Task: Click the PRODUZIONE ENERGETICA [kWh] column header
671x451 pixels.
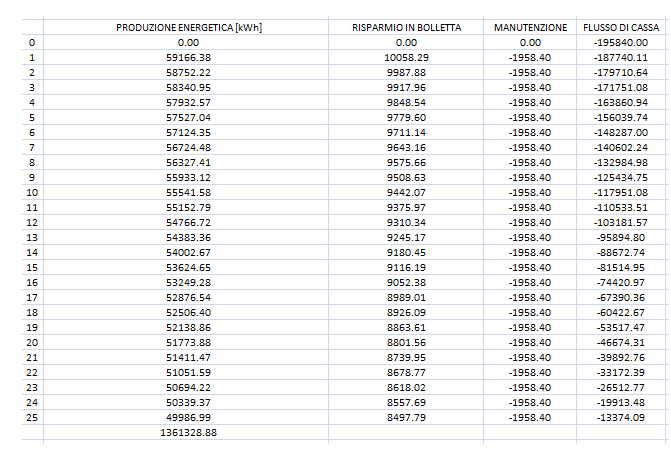Action: click(188, 27)
